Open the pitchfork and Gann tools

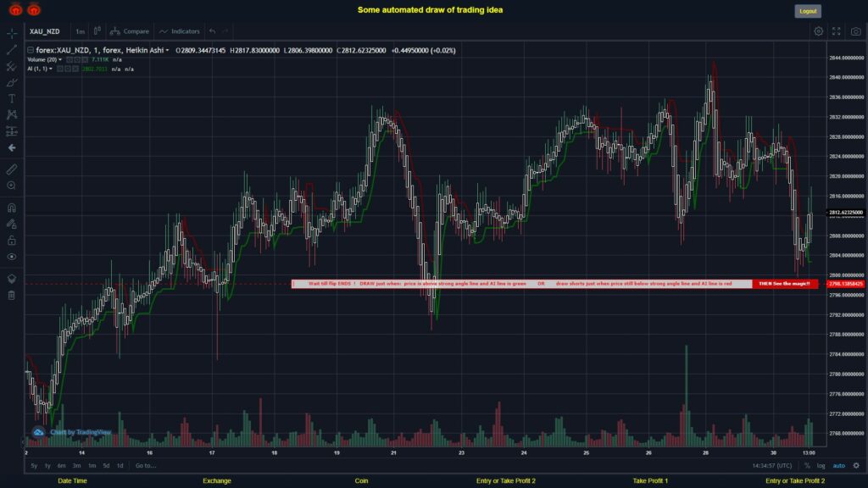tap(12, 66)
